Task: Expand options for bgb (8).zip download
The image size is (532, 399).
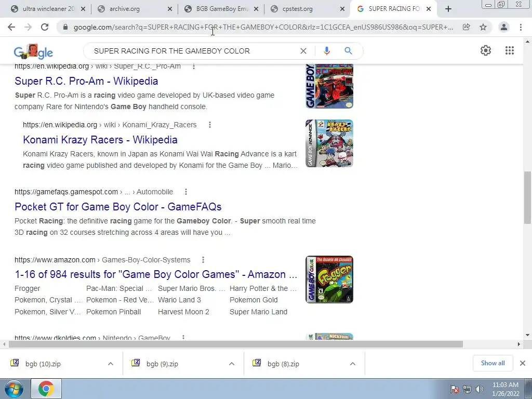Action: tap(353, 364)
